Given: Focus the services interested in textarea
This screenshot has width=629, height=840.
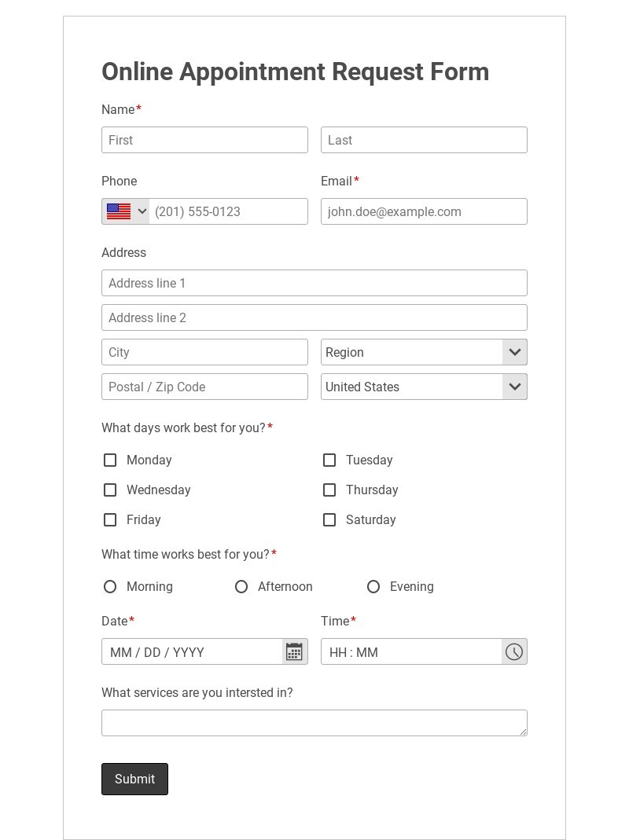Looking at the screenshot, I should coord(314,723).
